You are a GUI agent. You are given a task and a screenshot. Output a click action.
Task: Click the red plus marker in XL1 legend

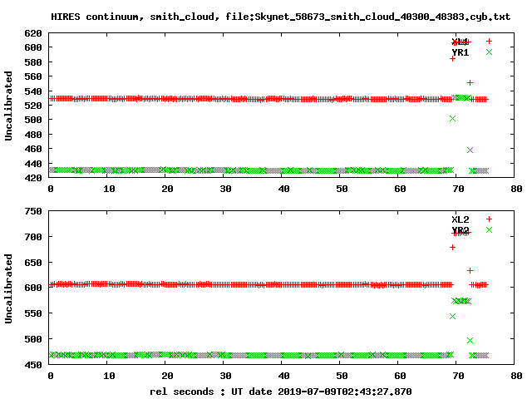[489, 41]
